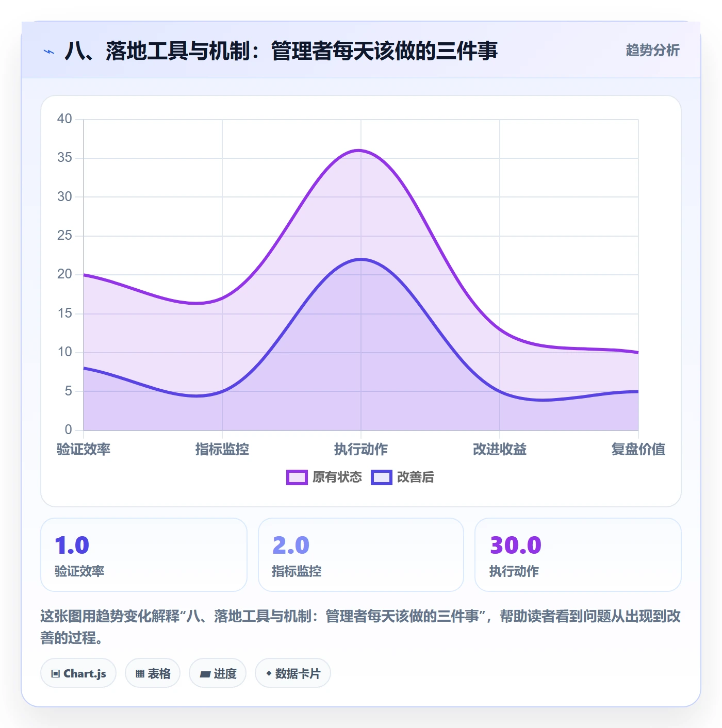Click the 5 y-axis value
This screenshot has height=728, width=722.
[x=69, y=391]
